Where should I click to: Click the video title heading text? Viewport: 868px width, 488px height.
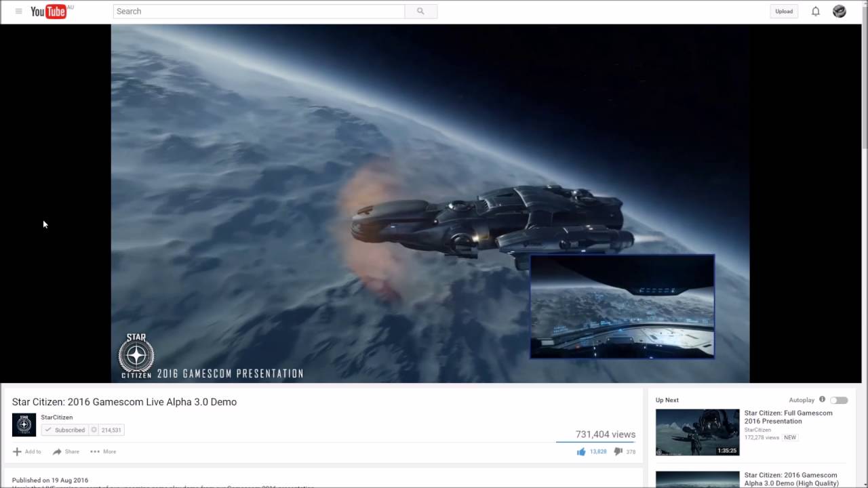click(x=124, y=402)
